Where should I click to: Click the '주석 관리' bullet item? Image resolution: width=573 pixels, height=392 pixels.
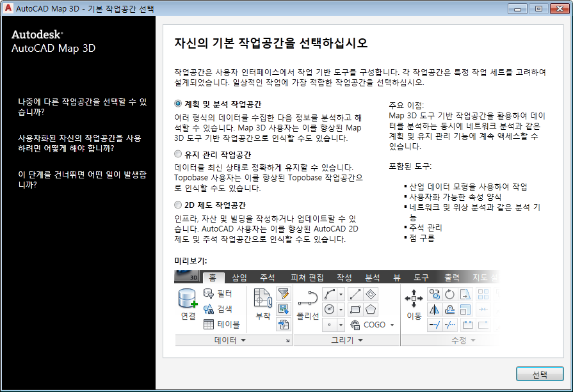click(x=425, y=228)
